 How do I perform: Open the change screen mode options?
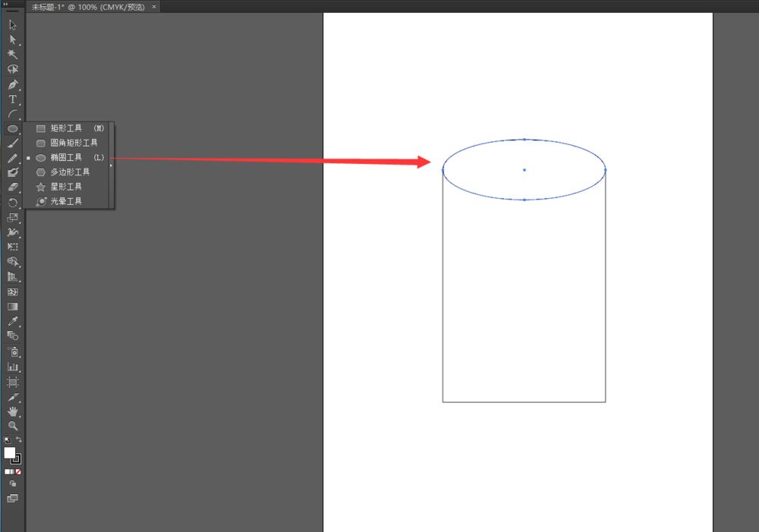12,499
